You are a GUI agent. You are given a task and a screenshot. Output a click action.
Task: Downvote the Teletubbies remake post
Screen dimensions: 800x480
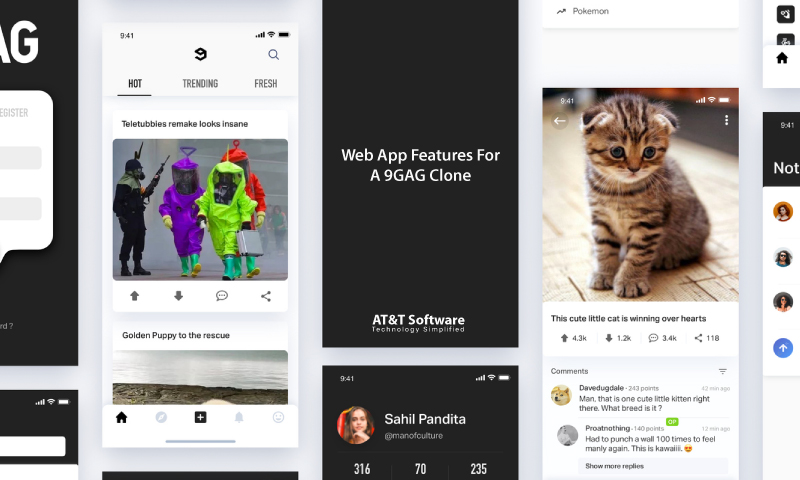(x=178, y=296)
